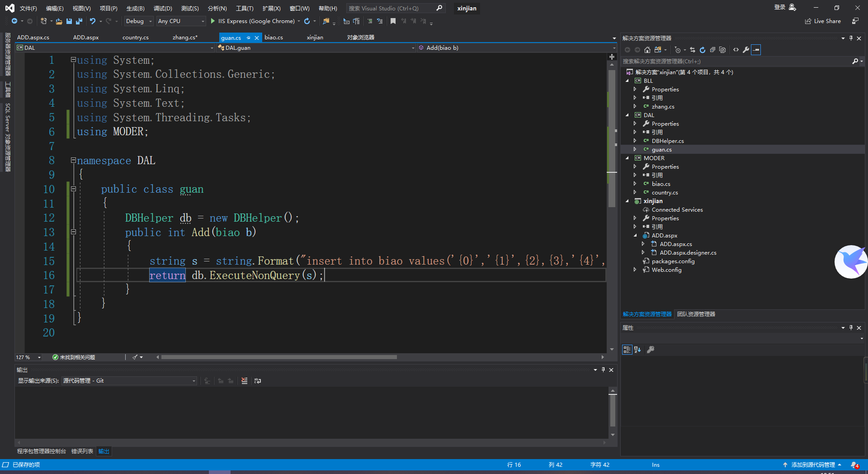The image size is (868, 474).
Task: Click the Live Share button
Action: click(x=823, y=21)
